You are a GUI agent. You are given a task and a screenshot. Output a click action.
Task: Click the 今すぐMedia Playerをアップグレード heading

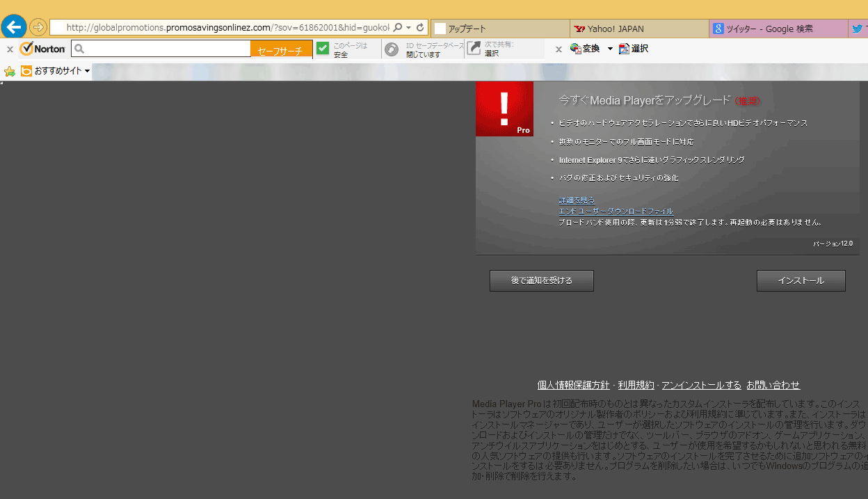[x=645, y=101]
